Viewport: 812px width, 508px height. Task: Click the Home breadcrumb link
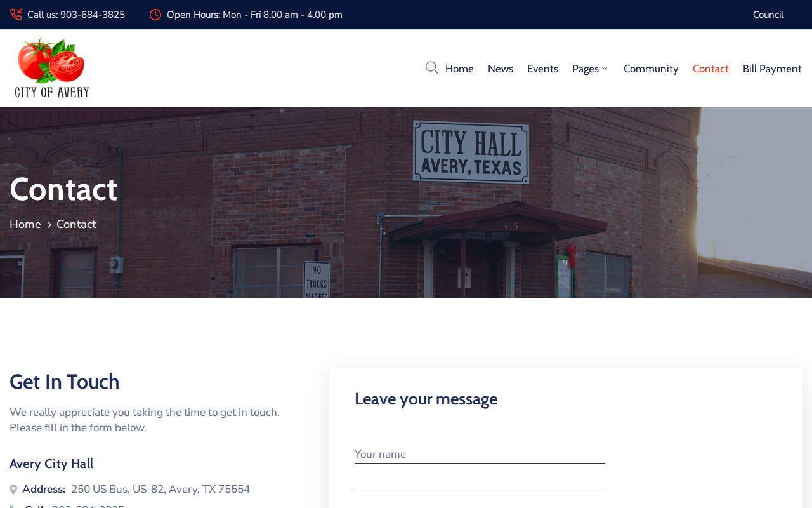[25, 224]
